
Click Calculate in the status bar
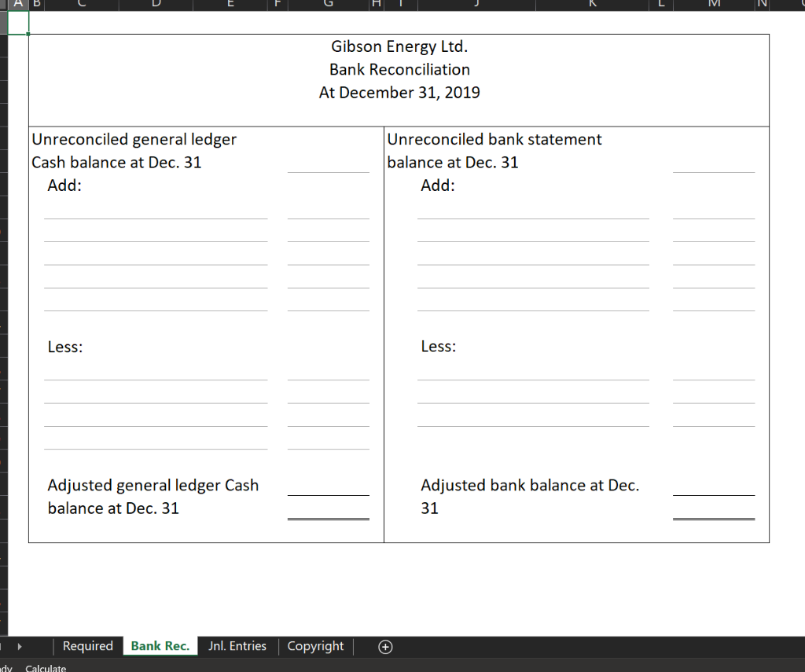[46, 668]
